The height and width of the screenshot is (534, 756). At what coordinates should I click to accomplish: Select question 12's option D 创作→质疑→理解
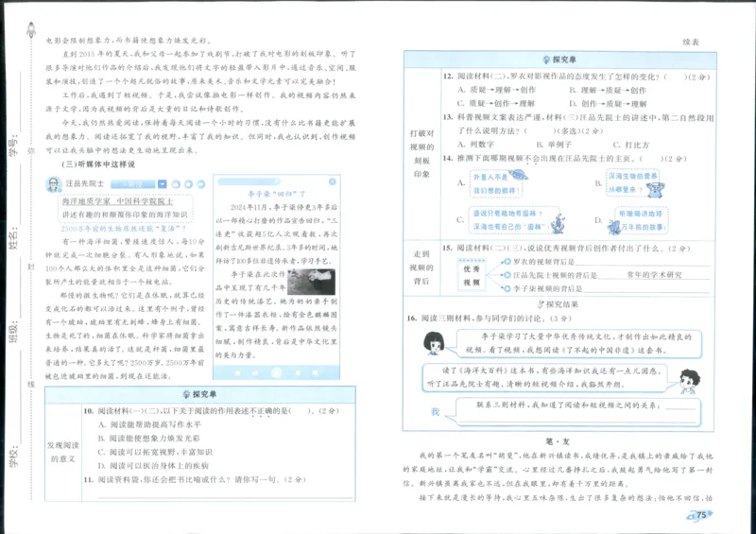(x=608, y=104)
